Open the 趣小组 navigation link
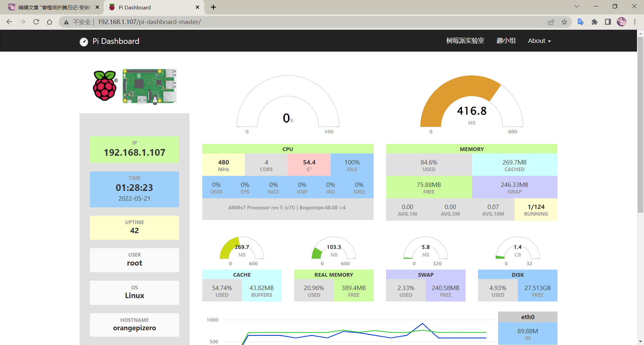Screen dimensions: 644x345 [x=506, y=41]
